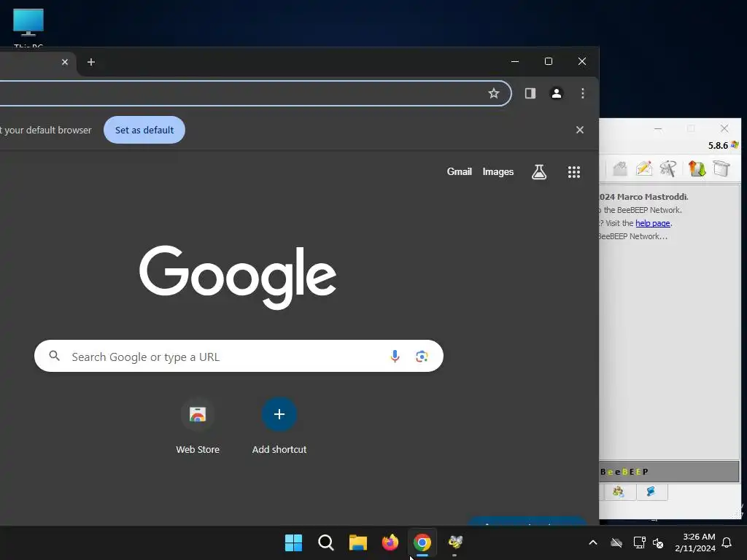Open the clock and date flyout
Image resolution: width=747 pixels, height=560 pixels.
(x=695, y=542)
